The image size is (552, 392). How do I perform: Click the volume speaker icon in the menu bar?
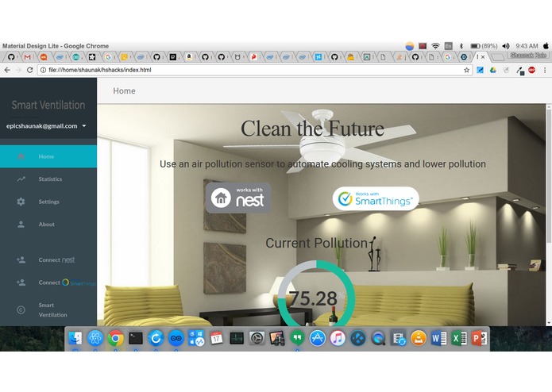tap(506, 46)
